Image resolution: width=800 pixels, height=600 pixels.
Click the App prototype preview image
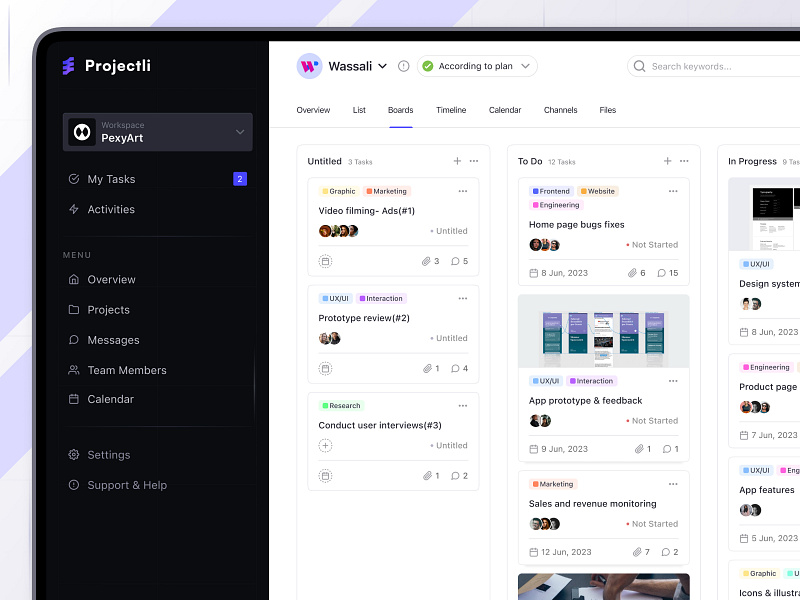click(603, 331)
